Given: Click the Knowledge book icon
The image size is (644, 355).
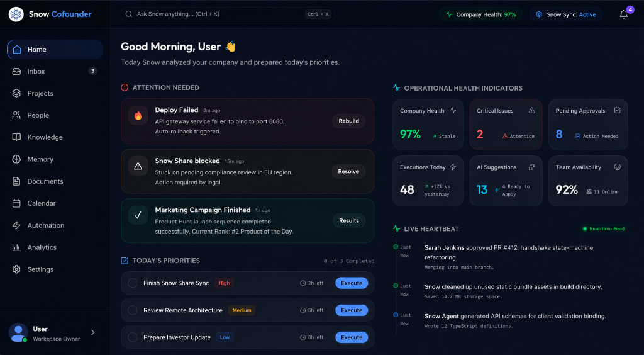Looking at the screenshot, I should [x=16, y=137].
